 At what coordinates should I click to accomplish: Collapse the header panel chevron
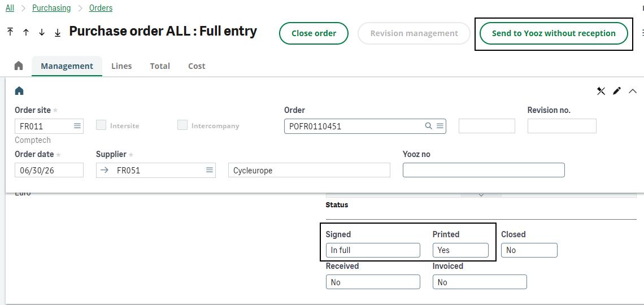(x=633, y=91)
